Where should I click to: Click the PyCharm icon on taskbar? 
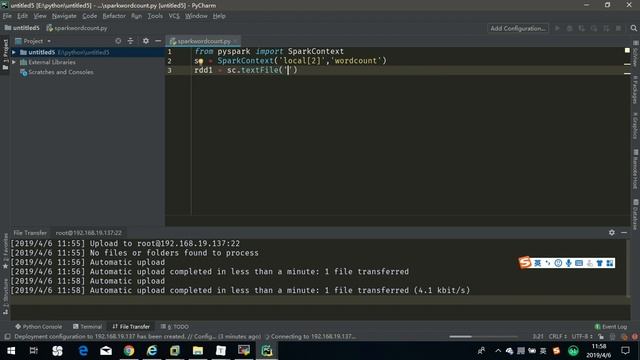click(267, 351)
